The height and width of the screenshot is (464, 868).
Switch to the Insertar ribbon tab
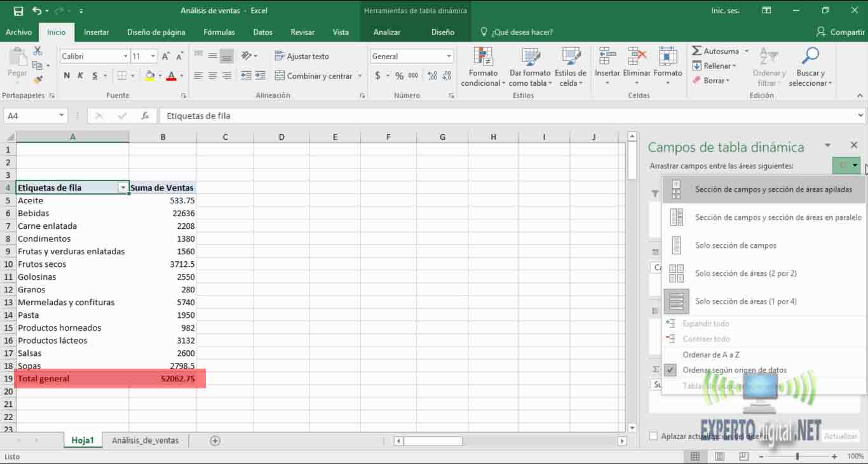pos(96,32)
